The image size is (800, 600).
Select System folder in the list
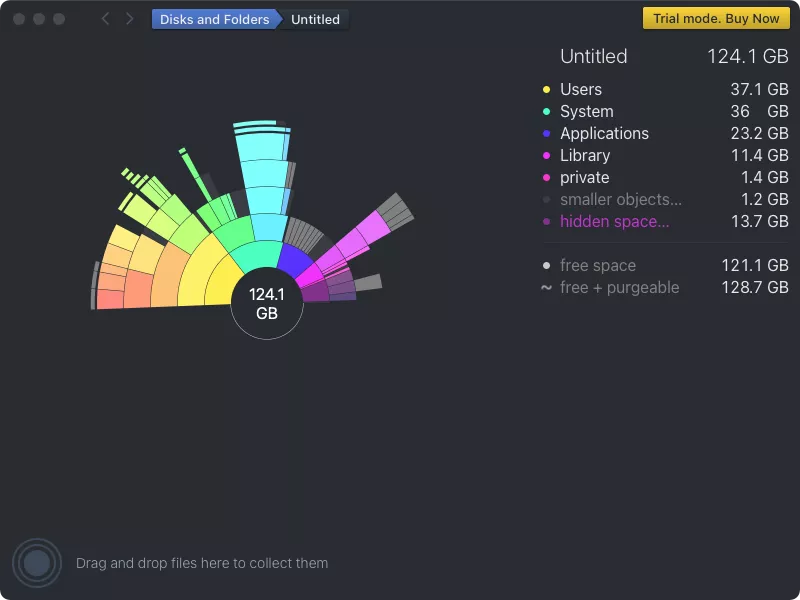pos(586,112)
